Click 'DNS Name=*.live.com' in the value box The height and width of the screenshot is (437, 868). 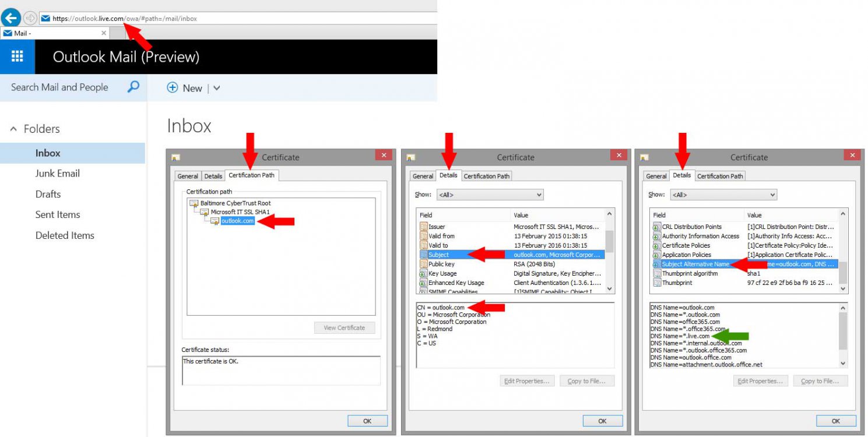coord(680,336)
